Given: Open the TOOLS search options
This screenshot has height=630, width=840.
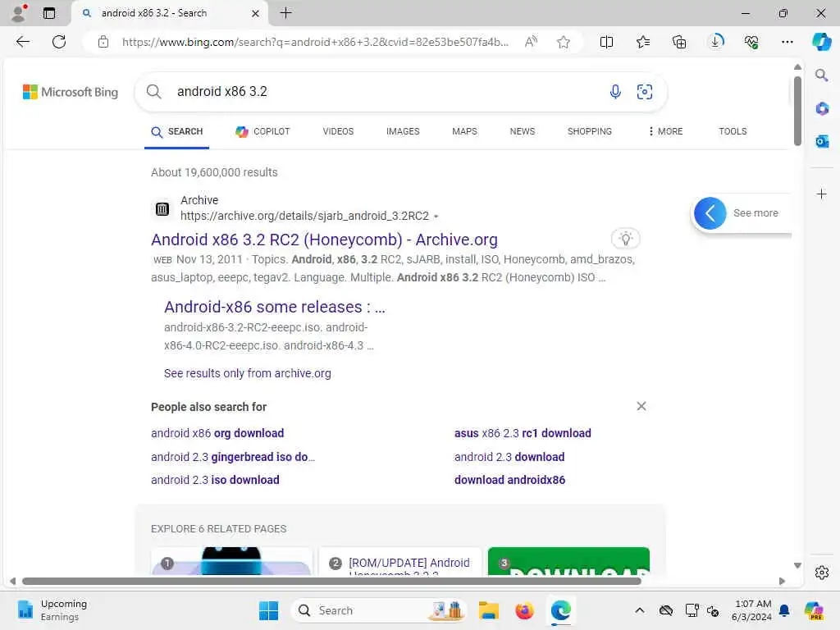Looking at the screenshot, I should tap(733, 131).
